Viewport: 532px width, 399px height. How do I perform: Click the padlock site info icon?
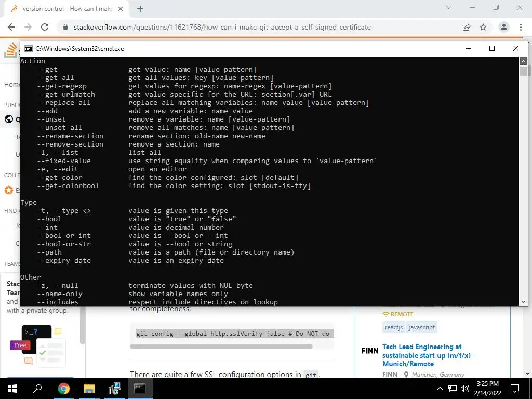65,27
